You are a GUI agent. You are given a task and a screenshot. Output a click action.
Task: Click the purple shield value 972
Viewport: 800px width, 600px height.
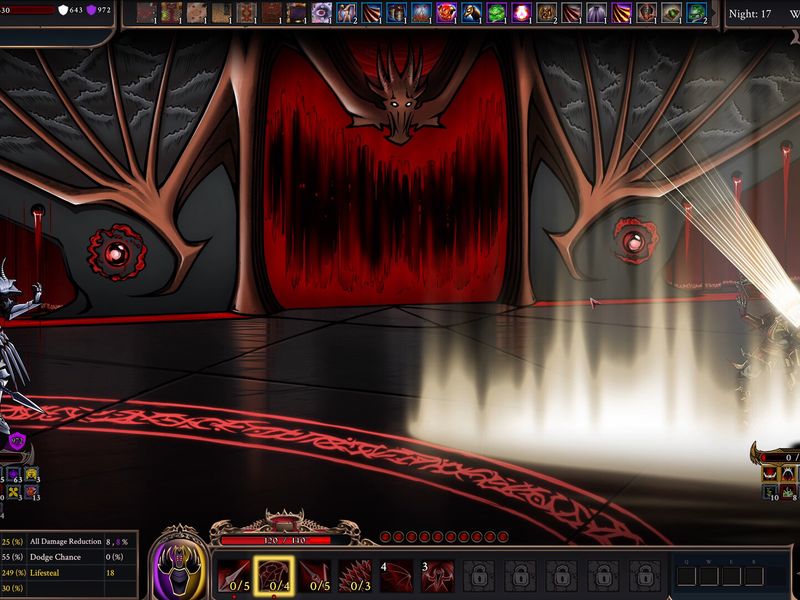98,10
